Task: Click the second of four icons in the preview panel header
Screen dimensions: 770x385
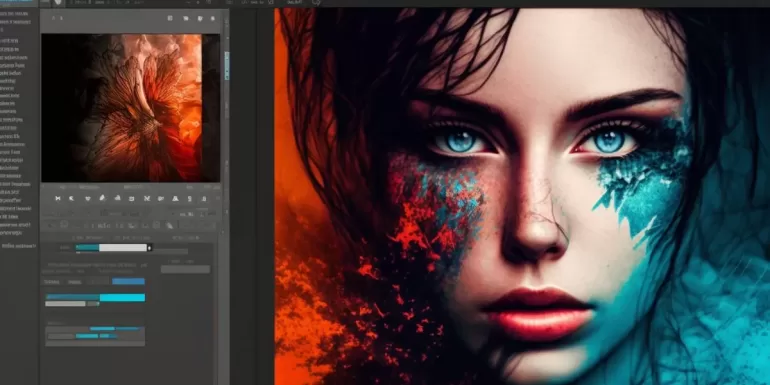Action: 186,19
